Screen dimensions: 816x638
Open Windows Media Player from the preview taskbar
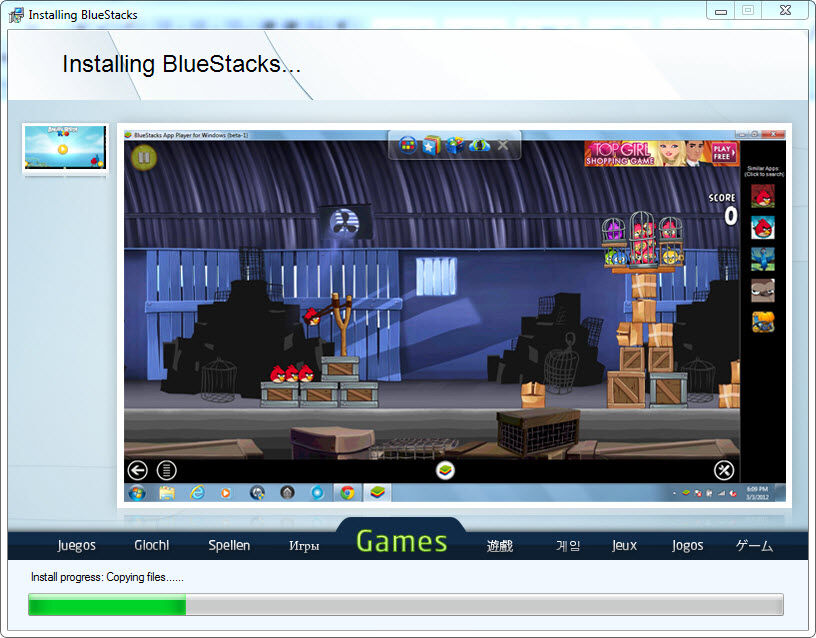225,492
